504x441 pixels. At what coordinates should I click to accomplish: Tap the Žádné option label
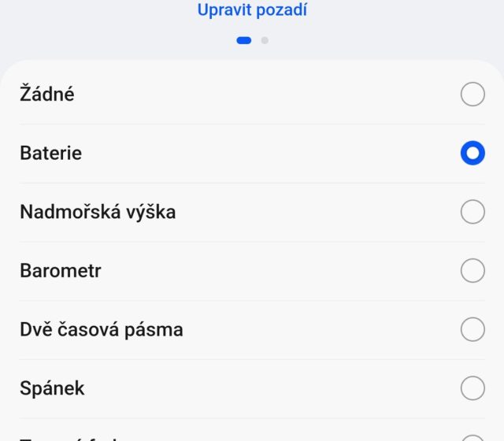tap(47, 94)
